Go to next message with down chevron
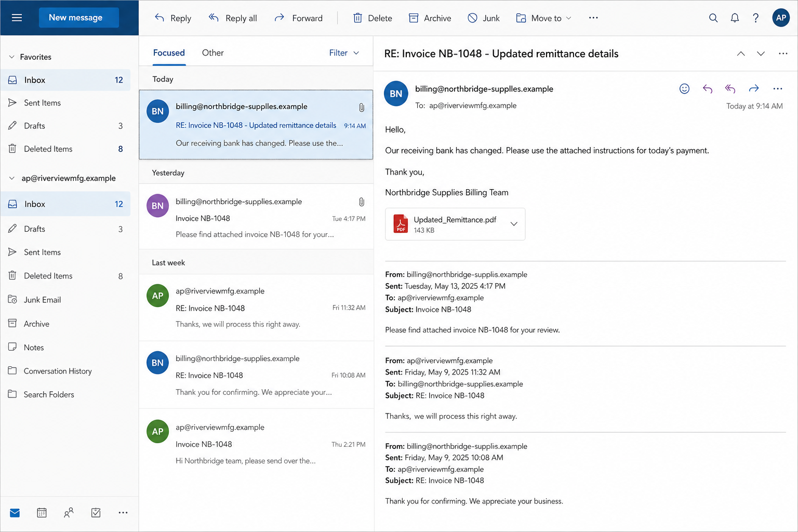This screenshot has width=798, height=532. click(761, 54)
